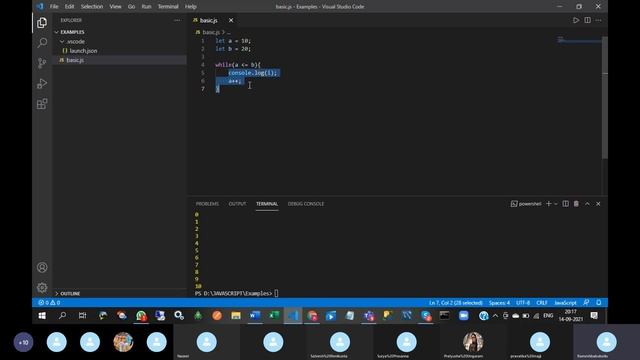Create a new terminal with plus icon
This screenshot has height=360, width=640.
[549, 204]
